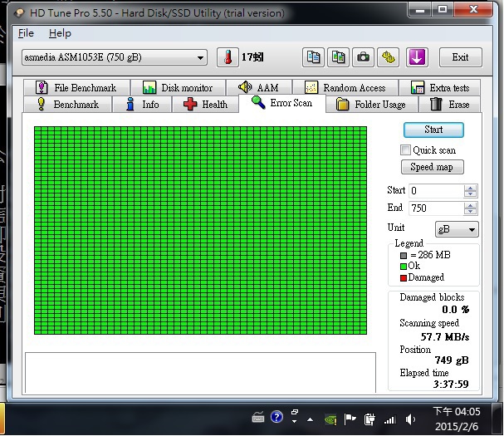
Task: Switch to the Erase tab
Action: 450,104
